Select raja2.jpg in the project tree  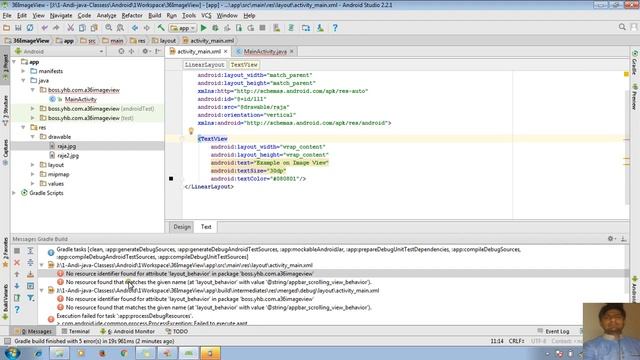64,156
